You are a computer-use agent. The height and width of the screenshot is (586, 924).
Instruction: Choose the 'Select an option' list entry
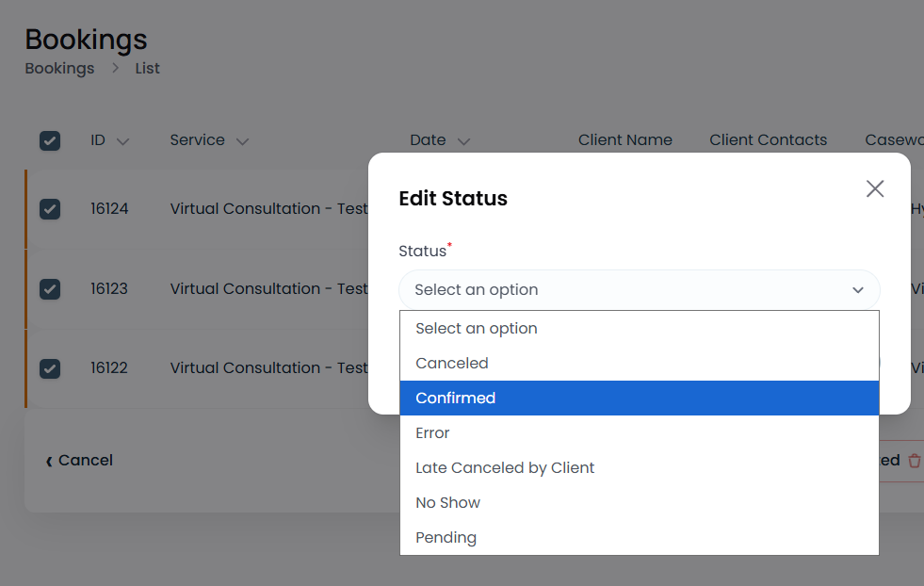(x=640, y=329)
